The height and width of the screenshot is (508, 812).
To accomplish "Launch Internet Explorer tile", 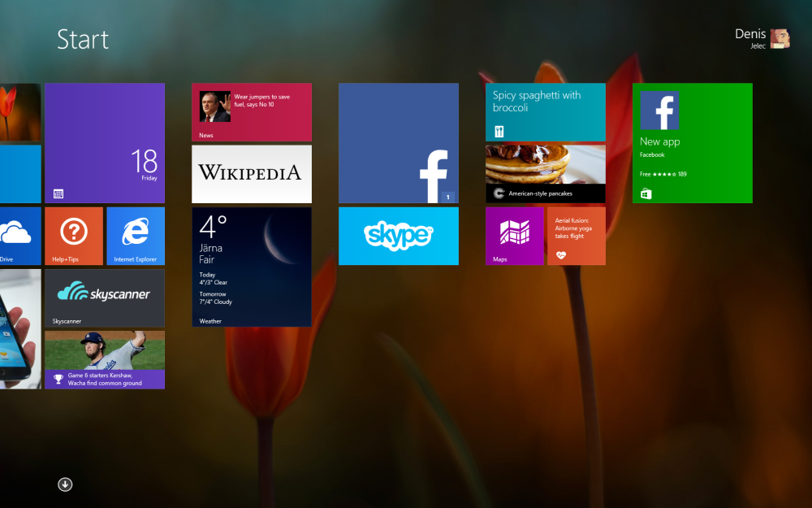I will point(135,236).
